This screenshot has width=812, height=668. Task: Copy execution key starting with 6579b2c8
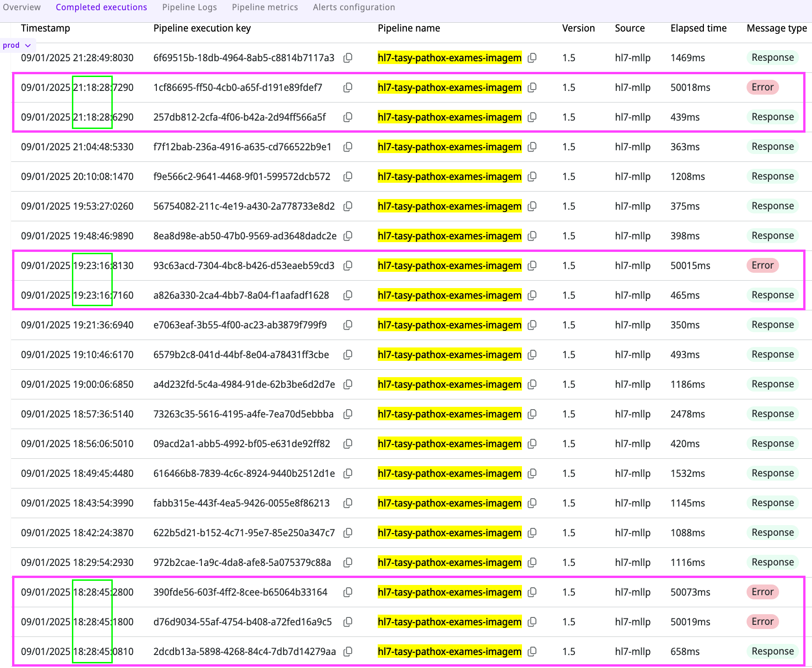click(348, 355)
